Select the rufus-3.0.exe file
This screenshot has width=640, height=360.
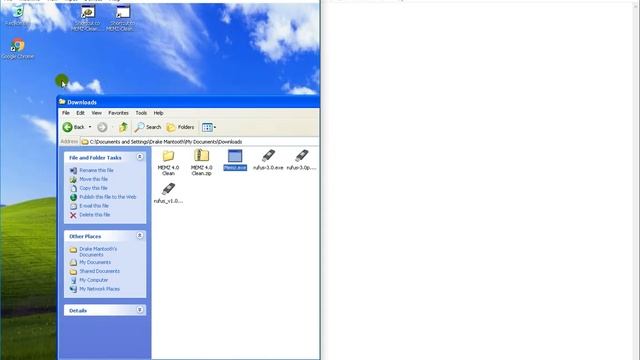[268, 160]
